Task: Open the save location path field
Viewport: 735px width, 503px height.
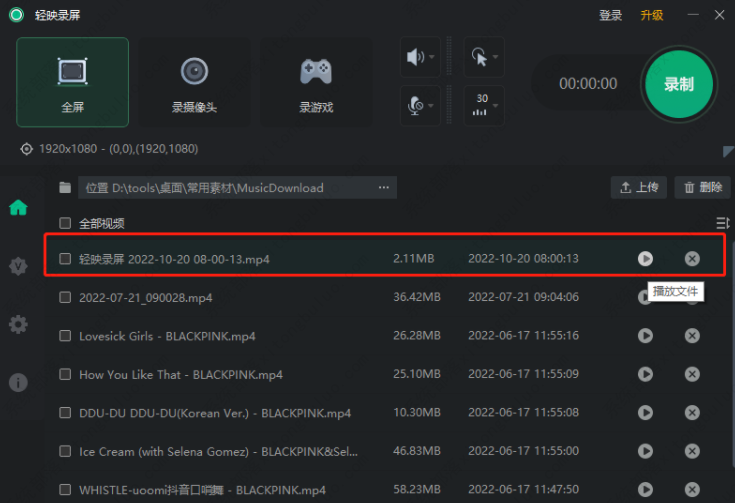Action: point(237,188)
